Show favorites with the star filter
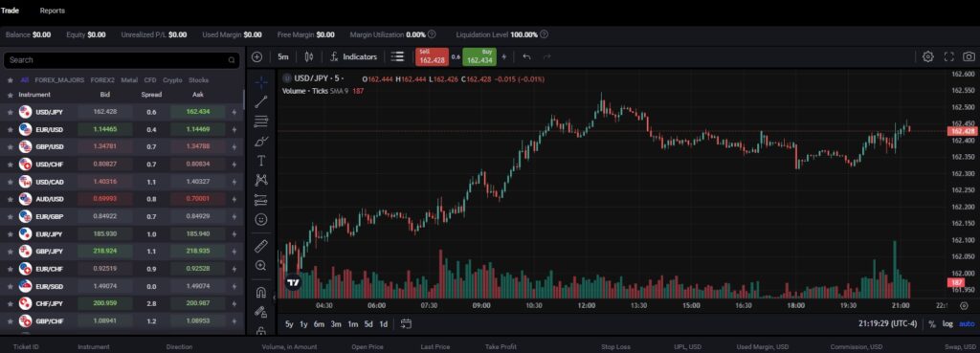 [x=10, y=80]
